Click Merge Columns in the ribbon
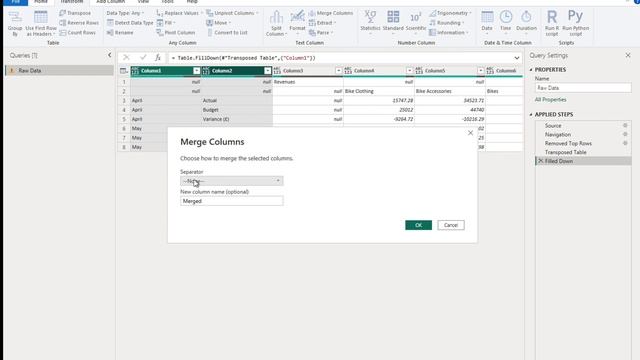The height and width of the screenshot is (360, 640). (331, 13)
